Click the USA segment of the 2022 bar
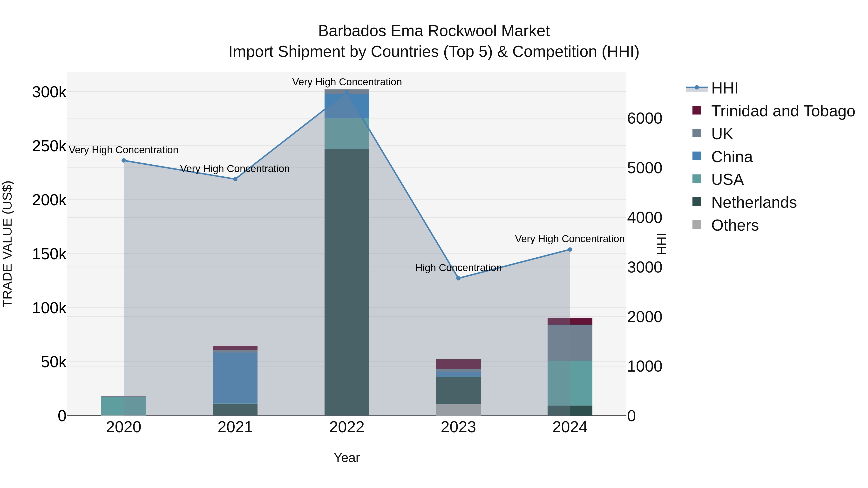868x488 pixels. 347,134
